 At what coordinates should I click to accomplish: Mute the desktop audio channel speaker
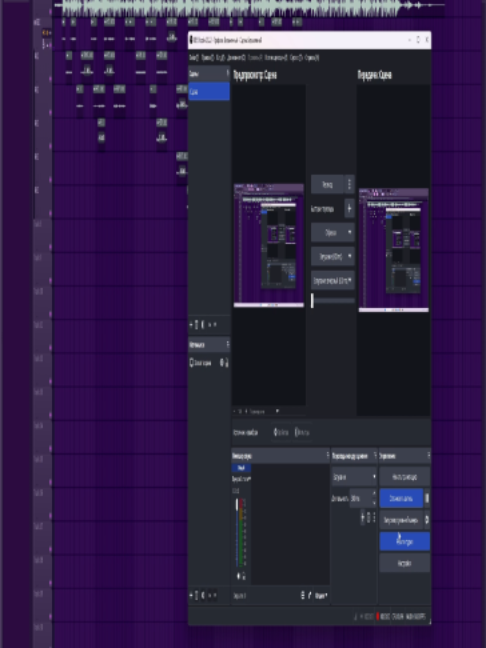point(238,575)
